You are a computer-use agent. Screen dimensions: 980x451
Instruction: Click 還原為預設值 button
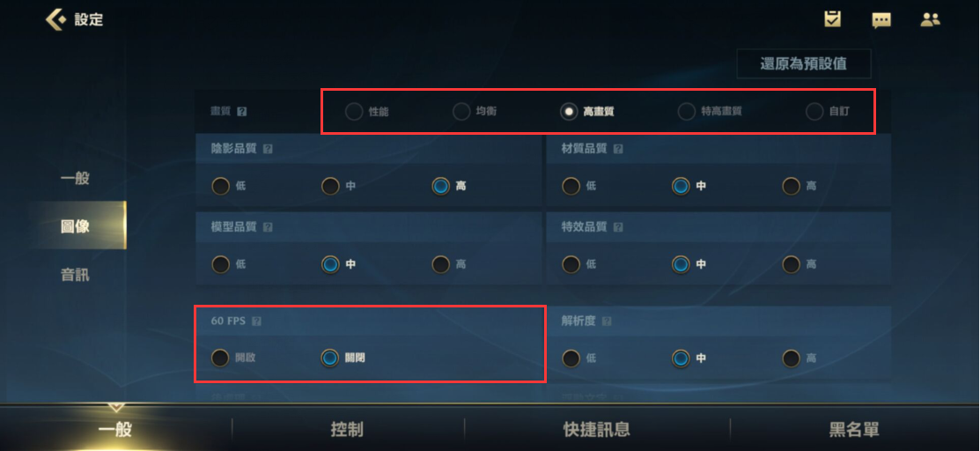[x=804, y=63]
